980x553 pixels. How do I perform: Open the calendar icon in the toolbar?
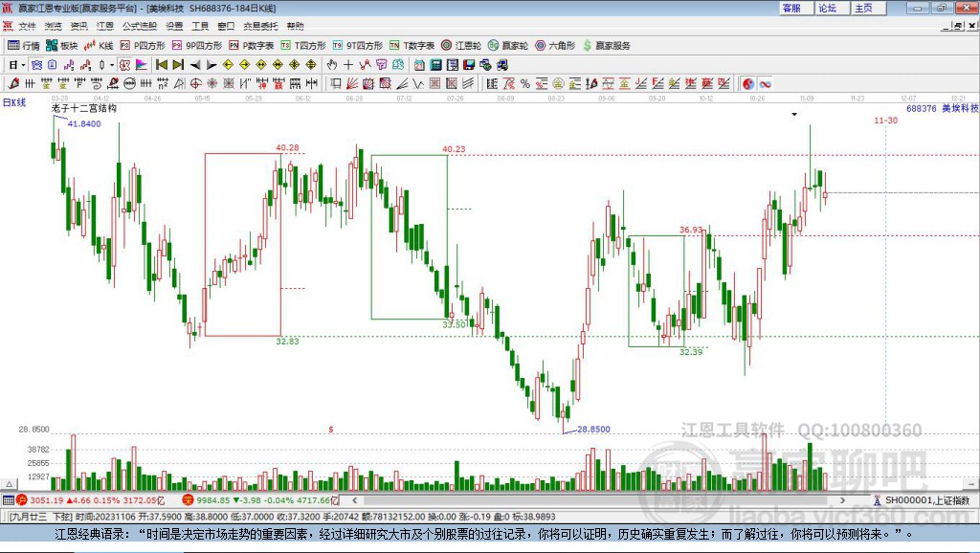[x=419, y=64]
